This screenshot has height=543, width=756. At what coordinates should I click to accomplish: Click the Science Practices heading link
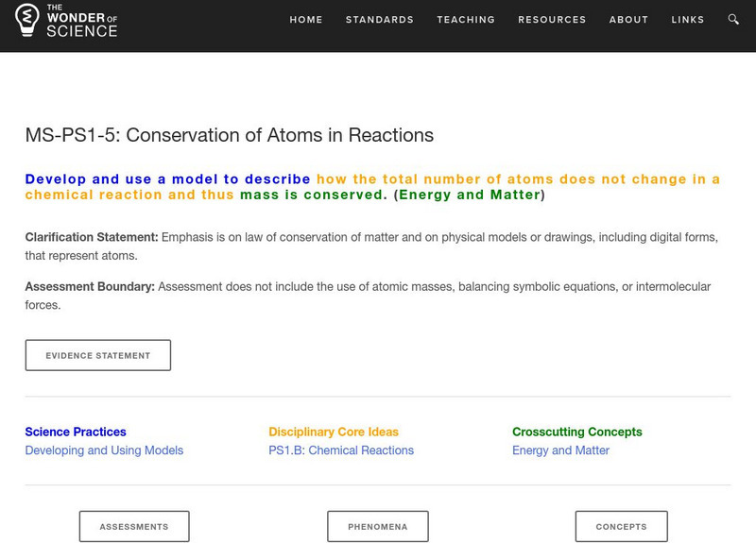(76, 432)
